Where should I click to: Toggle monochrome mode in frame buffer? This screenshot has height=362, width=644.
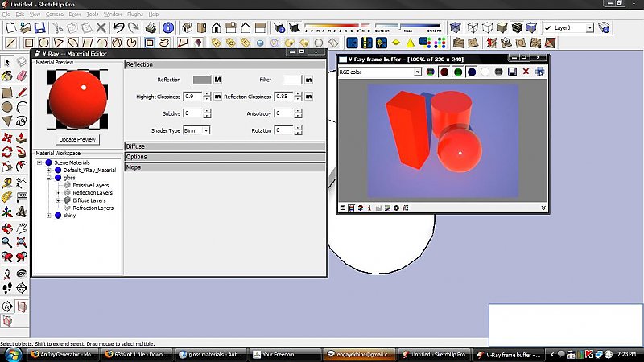click(x=498, y=72)
